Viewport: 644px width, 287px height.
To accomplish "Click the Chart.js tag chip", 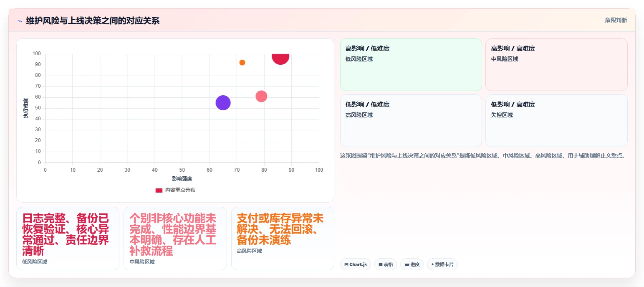I will (356, 264).
